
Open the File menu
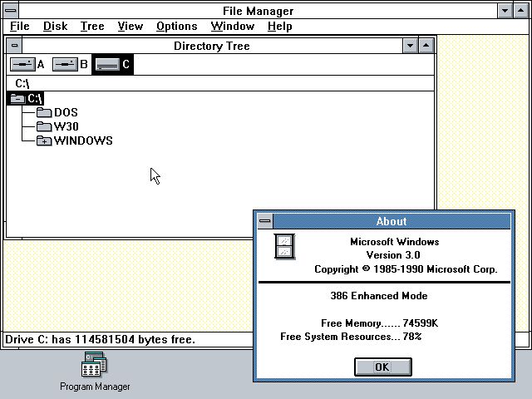(20, 27)
